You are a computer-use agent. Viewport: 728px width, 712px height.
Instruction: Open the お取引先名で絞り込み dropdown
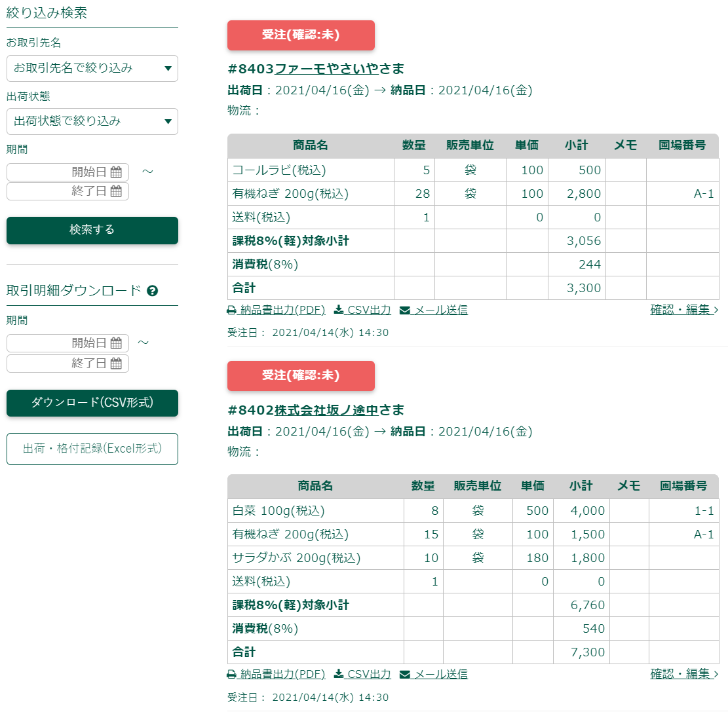(92, 68)
